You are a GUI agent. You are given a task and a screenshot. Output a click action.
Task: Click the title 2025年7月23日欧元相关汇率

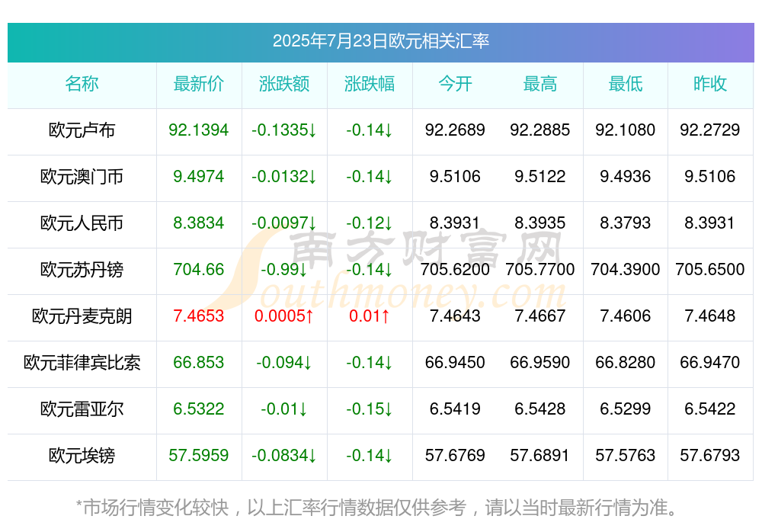pyautogui.click(x=380, y=41)
